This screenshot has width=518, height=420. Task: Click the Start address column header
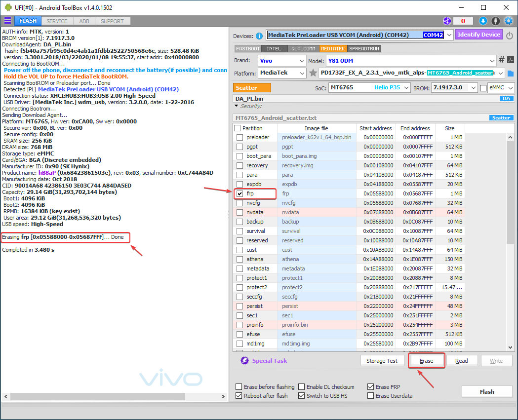pos(376,128)
